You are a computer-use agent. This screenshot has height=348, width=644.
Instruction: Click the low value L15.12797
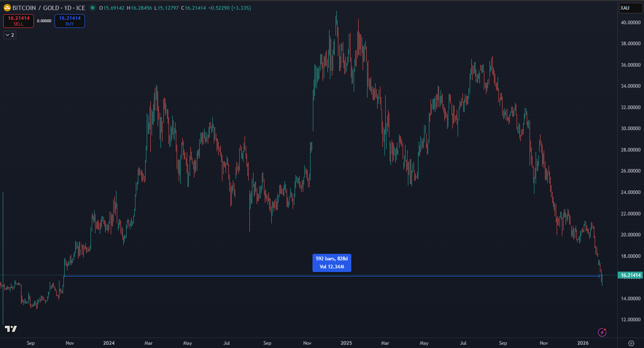(167, 8)
